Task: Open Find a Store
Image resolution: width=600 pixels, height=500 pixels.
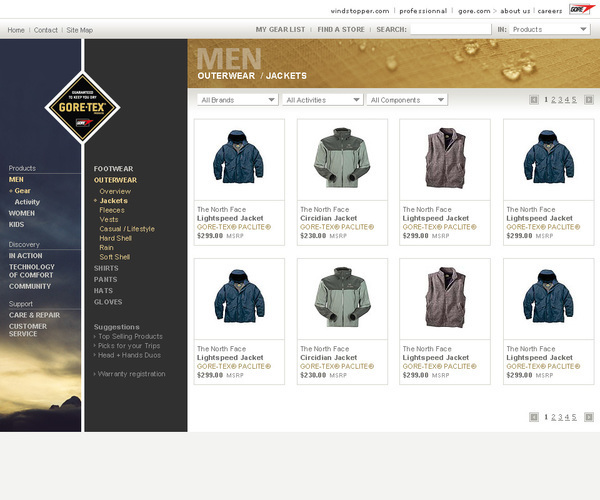Action: [341, 29]
